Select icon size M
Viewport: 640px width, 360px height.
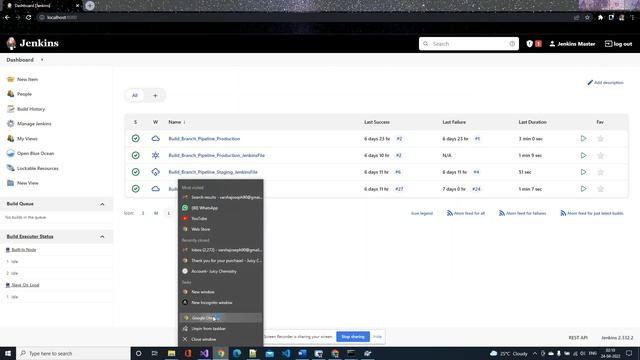[x=156, y=213]
